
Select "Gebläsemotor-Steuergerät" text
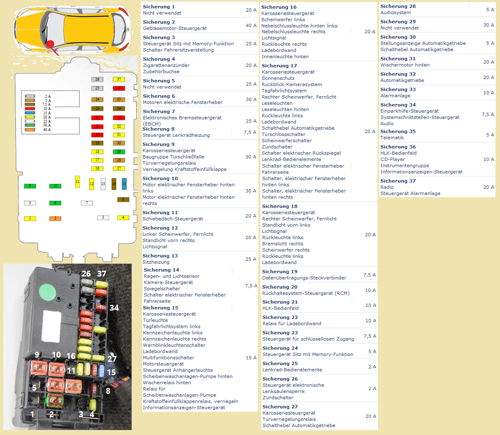[x=175, y=28]
